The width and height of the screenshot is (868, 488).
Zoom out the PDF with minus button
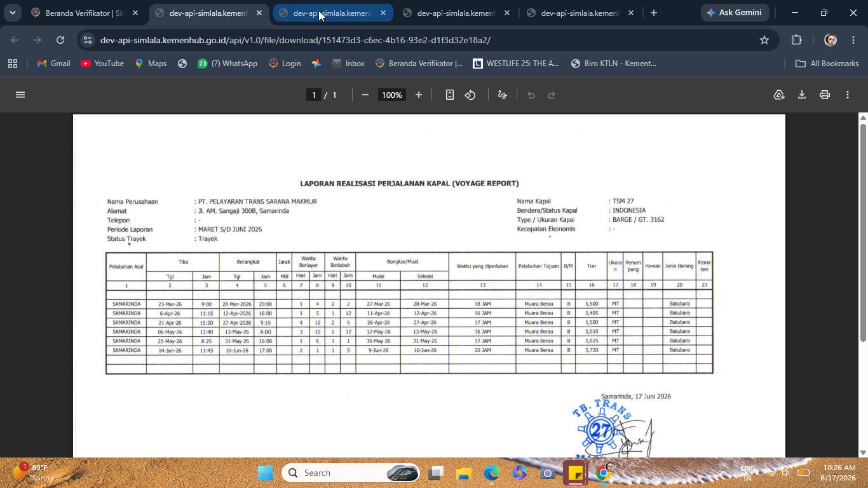click(x=365, y=95)
